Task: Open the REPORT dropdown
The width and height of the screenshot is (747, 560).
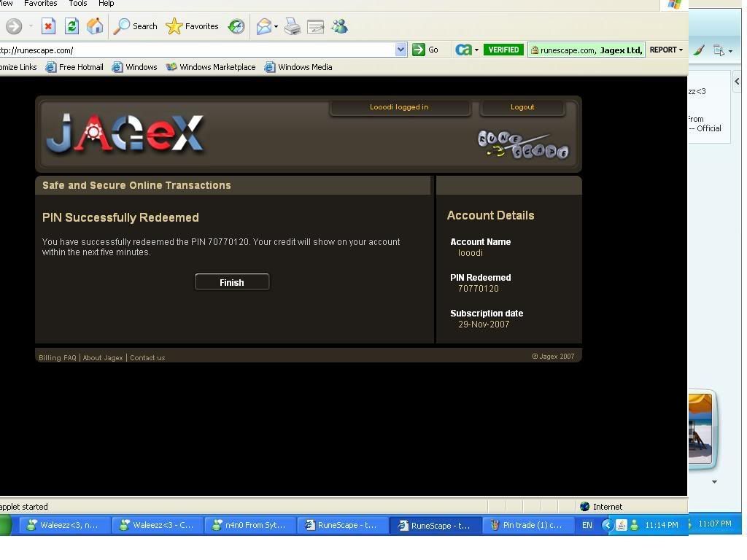Action: point(666,50)
